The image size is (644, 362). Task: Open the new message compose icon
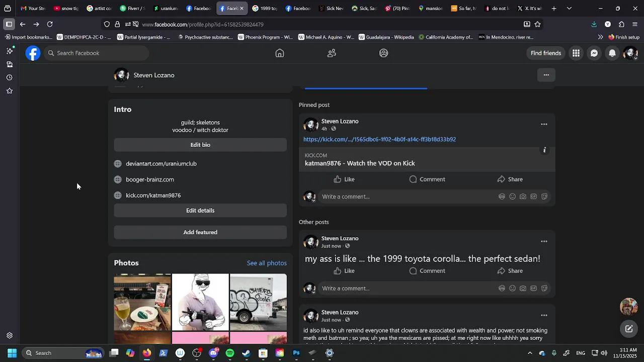click(629, 329)
